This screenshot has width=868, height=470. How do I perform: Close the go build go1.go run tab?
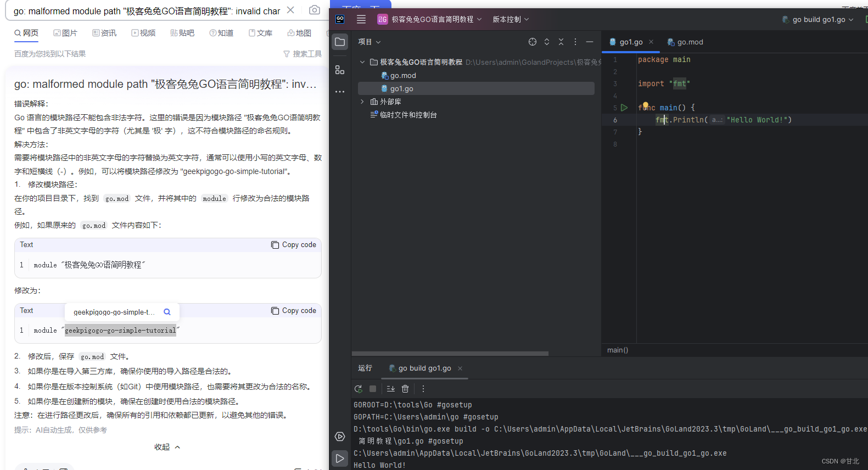(x=460, y=368)
